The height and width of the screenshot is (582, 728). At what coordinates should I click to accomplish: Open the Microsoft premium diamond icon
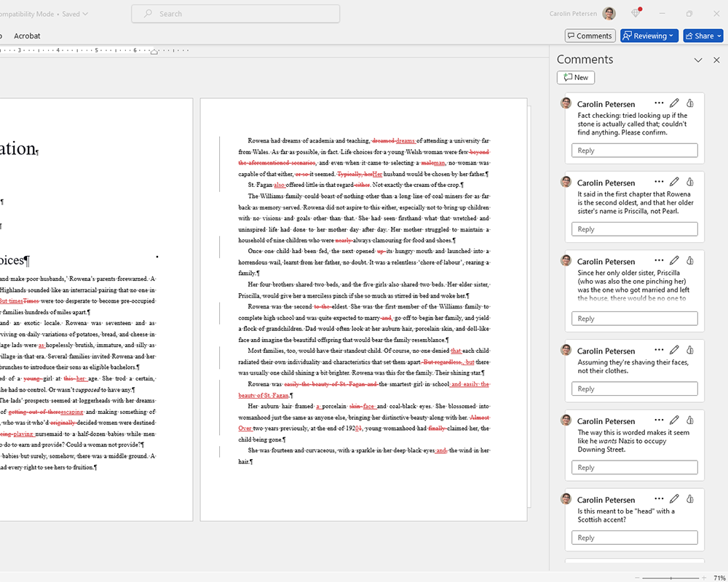[x=636, y=13]
